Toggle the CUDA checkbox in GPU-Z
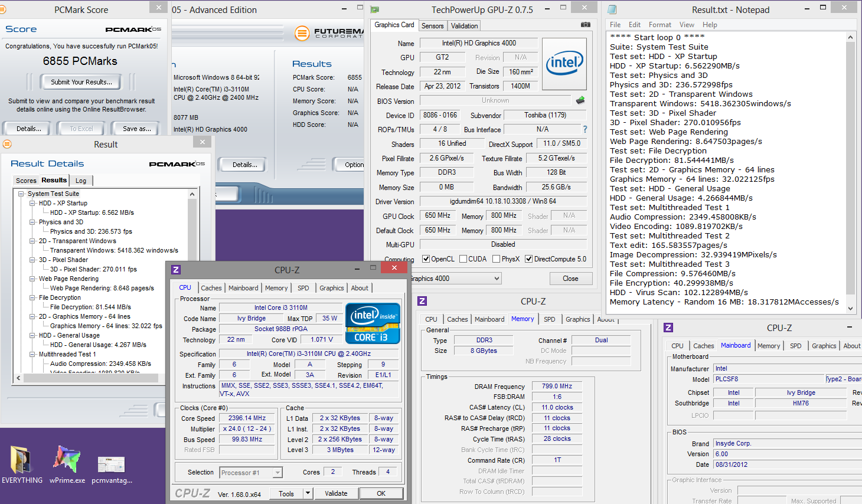 (463, 258)
